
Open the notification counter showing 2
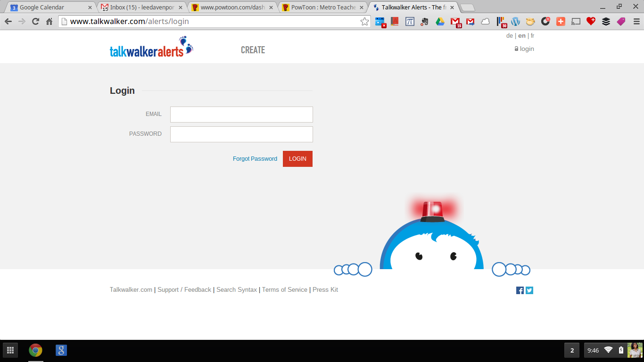(572, 350)
